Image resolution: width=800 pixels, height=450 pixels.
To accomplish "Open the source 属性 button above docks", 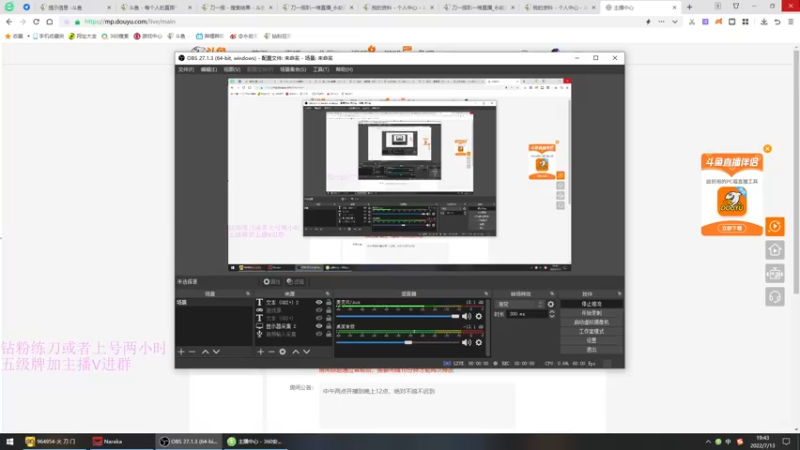I will coord(272,282).
